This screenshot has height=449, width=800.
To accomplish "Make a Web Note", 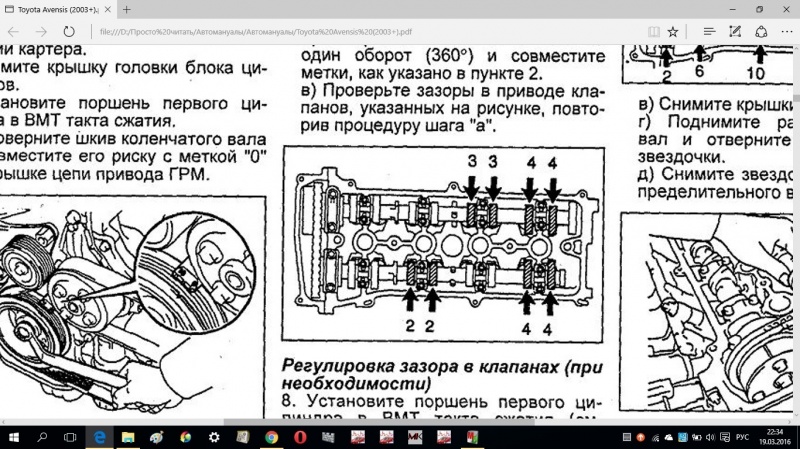I will pos(733,31).
